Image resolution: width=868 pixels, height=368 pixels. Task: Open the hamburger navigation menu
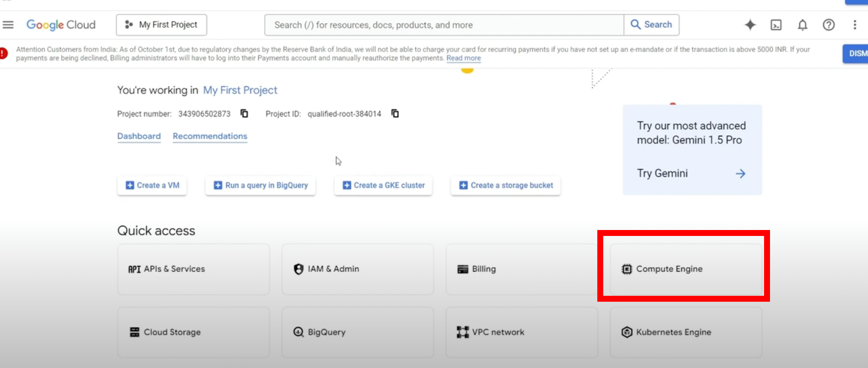[x=8, y=25]
